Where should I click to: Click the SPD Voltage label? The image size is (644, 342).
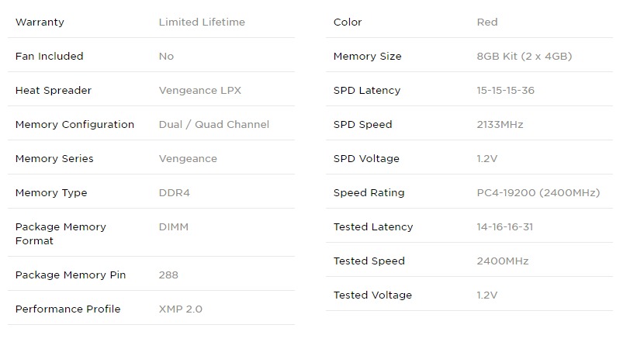pos(366,159)
